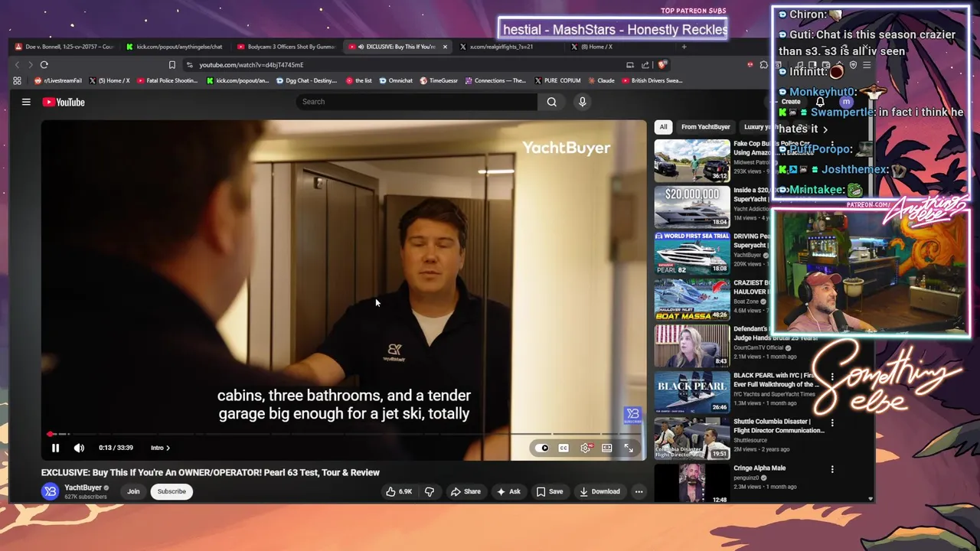Screen dimensions: 980x551
Task: Open the YouTube hamburger guide menu
Action: pos(26,102)
